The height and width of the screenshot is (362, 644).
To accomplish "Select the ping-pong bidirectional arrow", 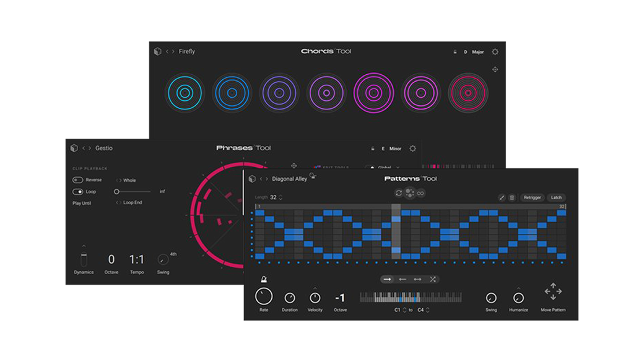I will point(418,279).
